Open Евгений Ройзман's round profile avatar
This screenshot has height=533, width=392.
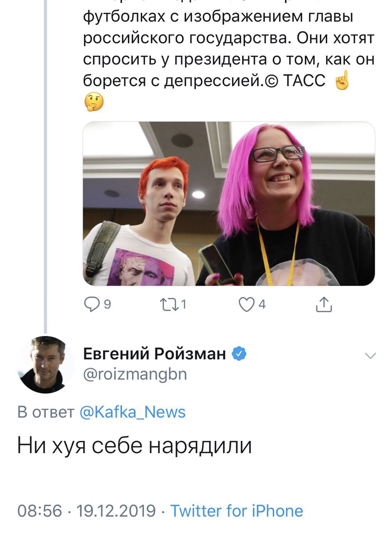click(x=46, y=365)
